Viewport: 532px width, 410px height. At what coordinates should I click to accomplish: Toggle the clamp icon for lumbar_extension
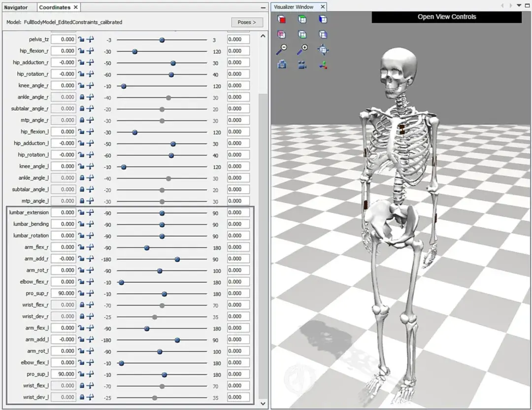coord(91,212)
